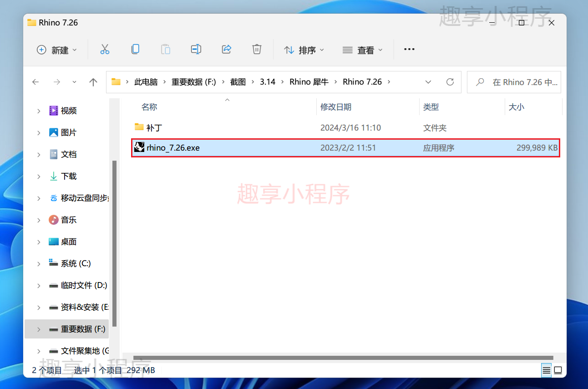Click the 299,989 KB size cell
The image size is (588, 389).
pyautogui.click(x=537, y=148)
